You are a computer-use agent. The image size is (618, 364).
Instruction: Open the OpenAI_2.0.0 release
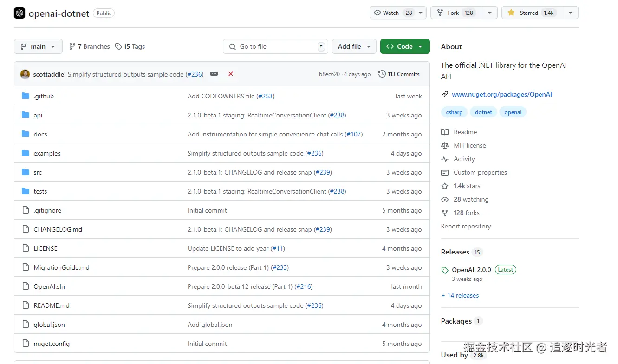coord(471,270)
